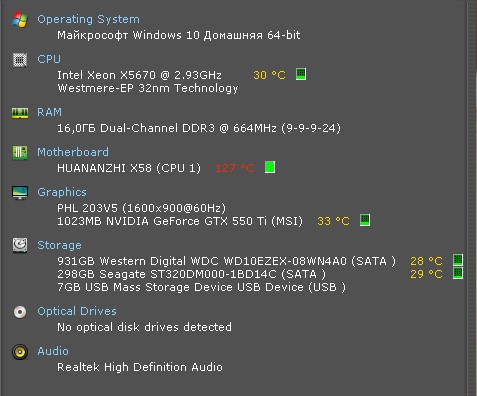
Task: Click the Windows logo icon beside Operating System
Action: 20,20
